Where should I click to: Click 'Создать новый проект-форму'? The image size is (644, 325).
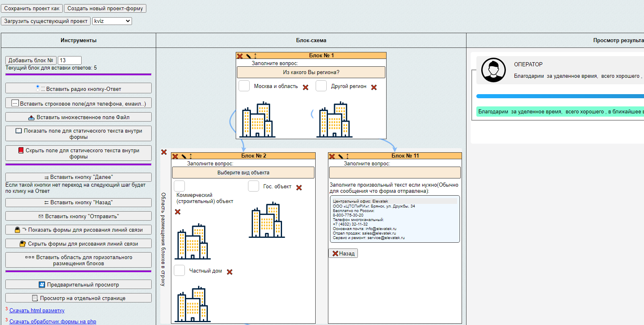tap(105, 8)
